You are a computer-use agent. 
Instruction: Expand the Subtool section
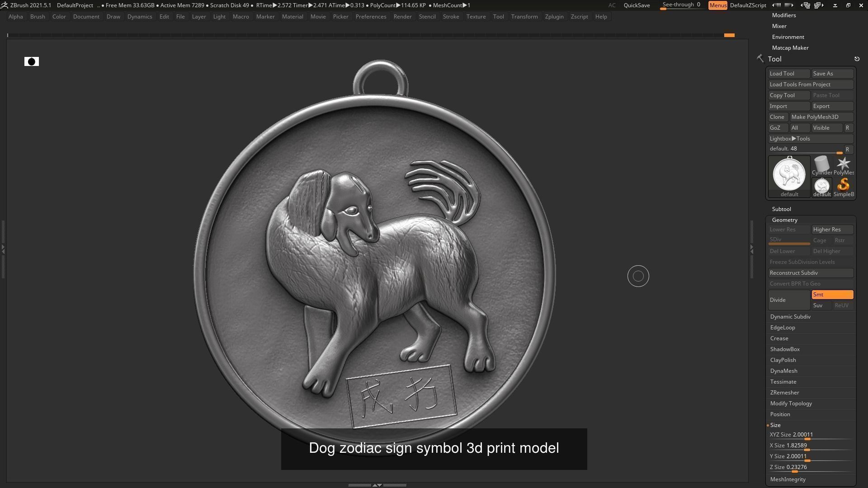click(x=781, y=209)
